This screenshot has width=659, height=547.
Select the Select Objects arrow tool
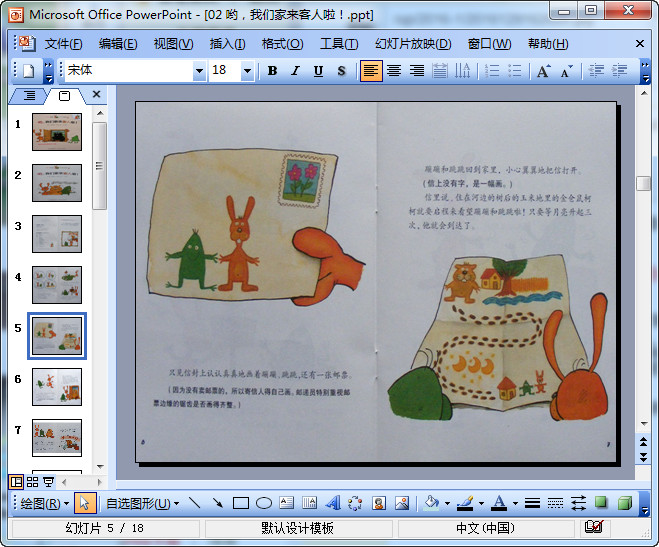(x=85, y=503)
